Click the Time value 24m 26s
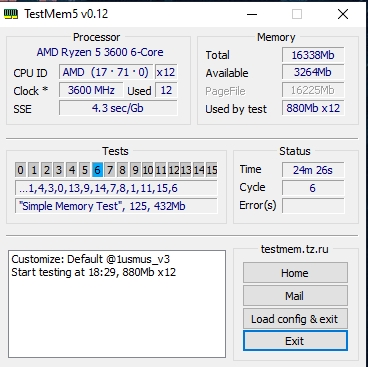 (x=313, y=170)
